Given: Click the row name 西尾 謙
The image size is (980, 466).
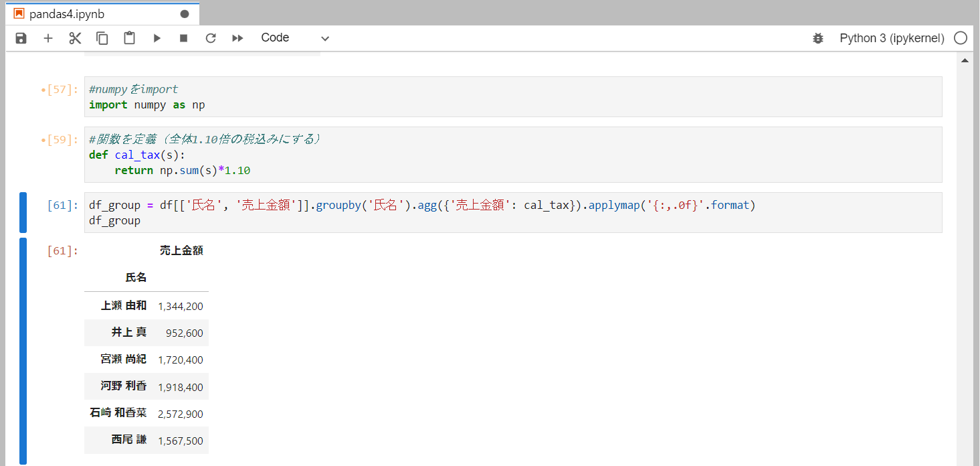Looking at the screenshot, I should coord(129,440).
